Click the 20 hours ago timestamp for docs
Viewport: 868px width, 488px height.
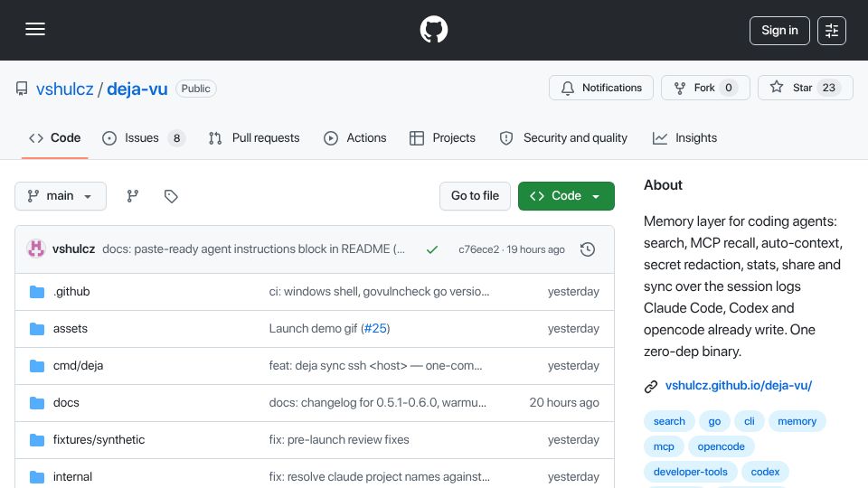point(564,403)
